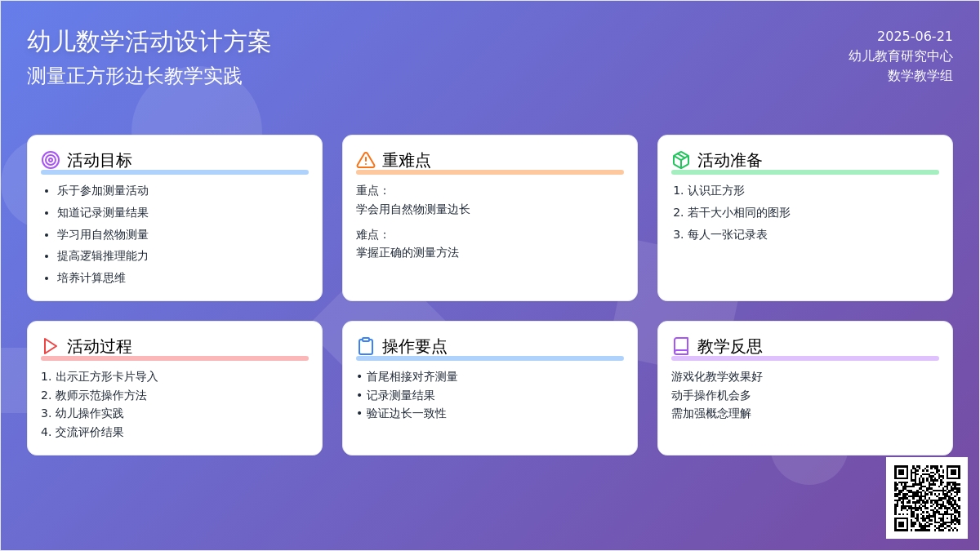Click the item 3. 每人一张记录表

[720, 234]
